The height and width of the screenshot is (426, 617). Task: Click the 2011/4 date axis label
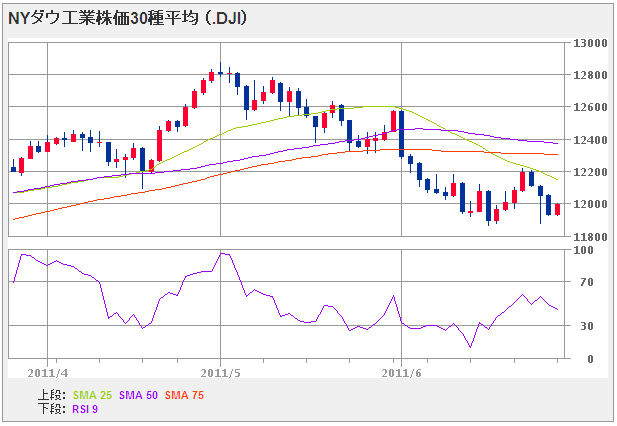pyautogui.click(x=48, y=373)
